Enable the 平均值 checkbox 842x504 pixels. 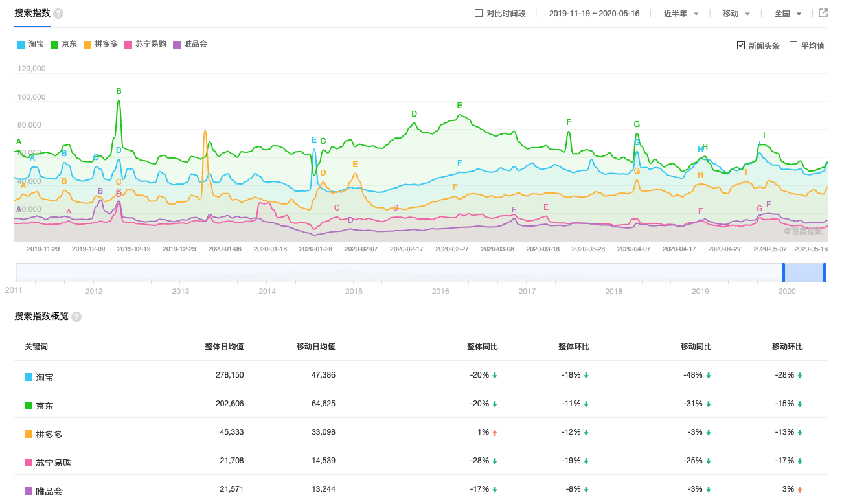pos(793,45)
